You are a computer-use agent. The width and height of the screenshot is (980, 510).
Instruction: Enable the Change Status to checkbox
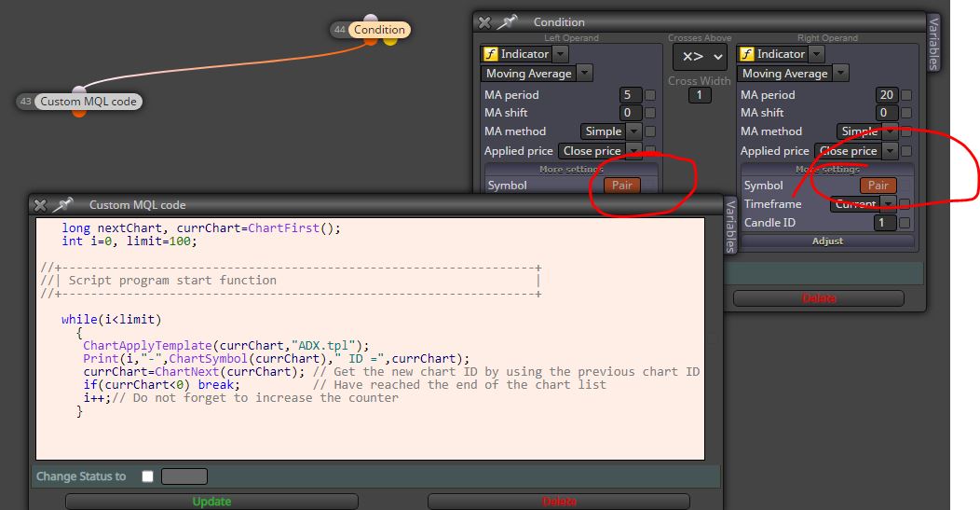[x=147, y=476]
